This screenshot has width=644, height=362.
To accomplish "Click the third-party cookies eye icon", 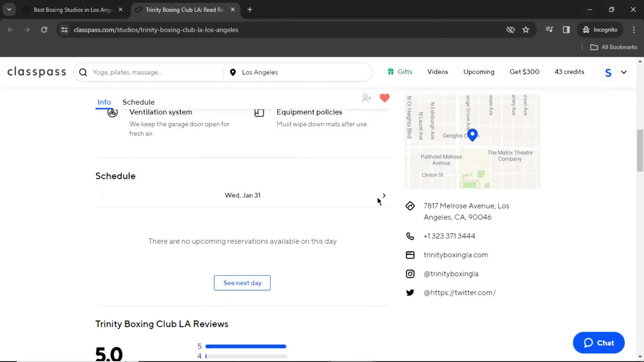I will (510, 30).
